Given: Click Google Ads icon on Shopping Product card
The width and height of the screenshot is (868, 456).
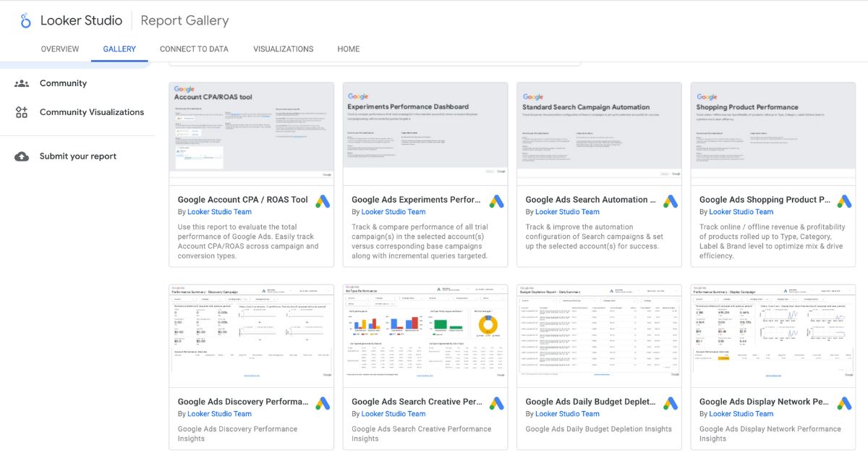Looking at the screenshot, I should click(844, 201).
